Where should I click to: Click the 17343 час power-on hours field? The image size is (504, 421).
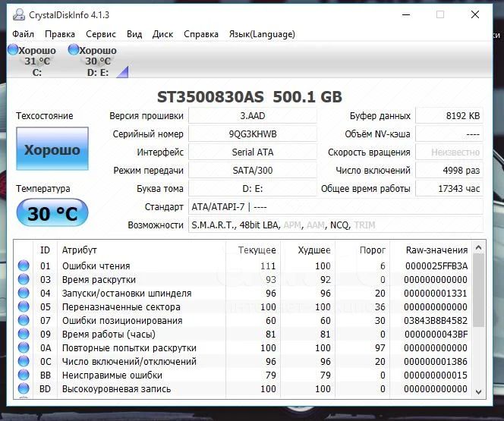pyautogui.click(x=449, y=189)
